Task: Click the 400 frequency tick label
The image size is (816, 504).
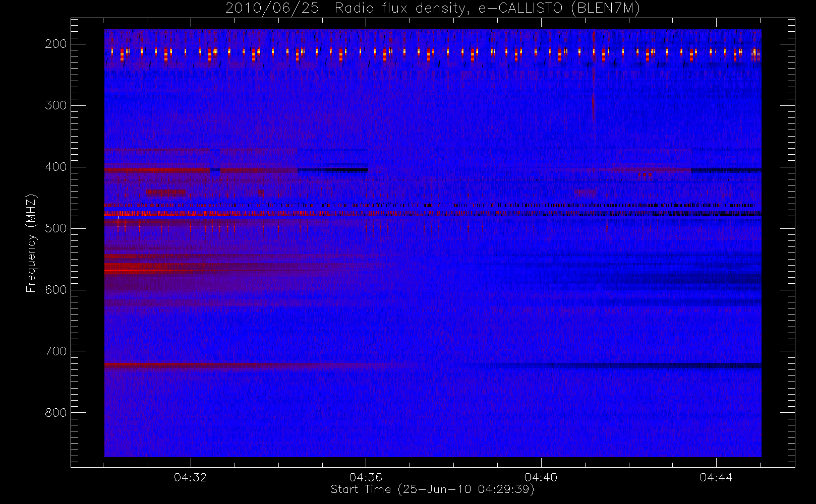Action: [56, 167]
